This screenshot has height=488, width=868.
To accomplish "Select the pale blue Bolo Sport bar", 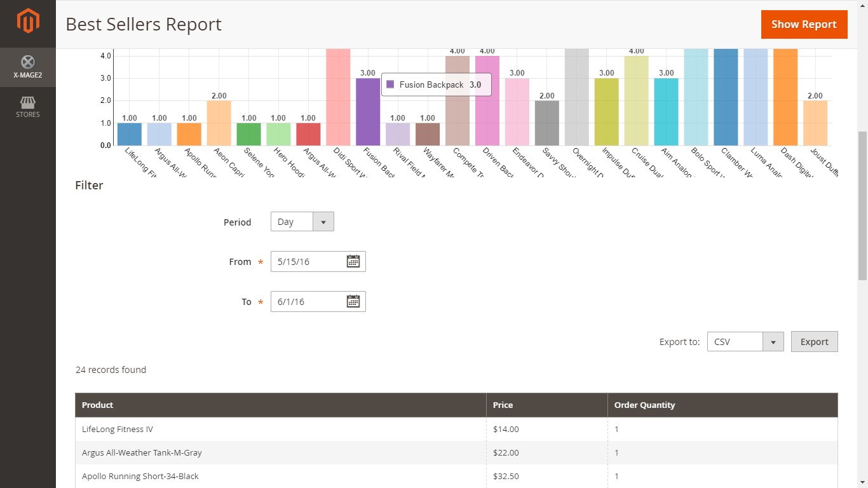I will (696, 97).
